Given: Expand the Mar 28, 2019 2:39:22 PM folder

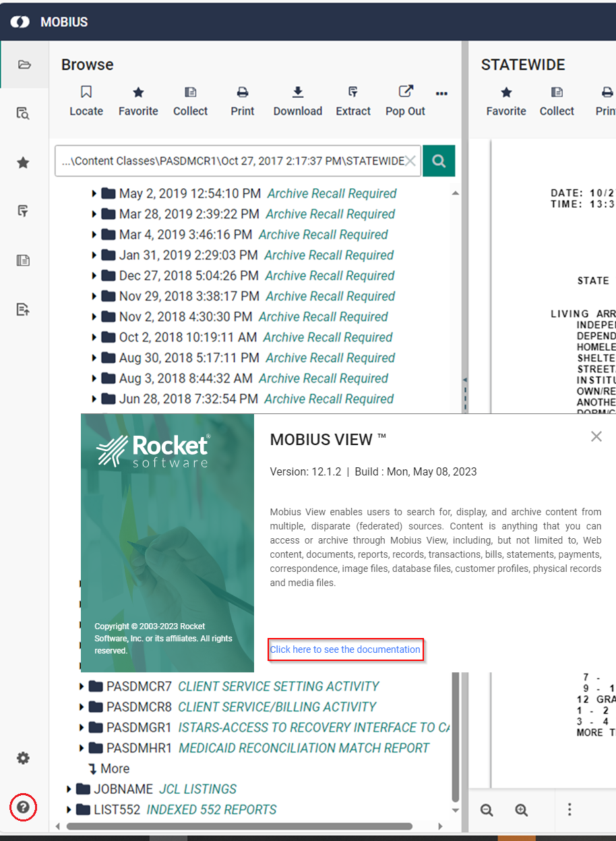Looking at the screenshot, I should pyautogui.click(x=94, y=214).
